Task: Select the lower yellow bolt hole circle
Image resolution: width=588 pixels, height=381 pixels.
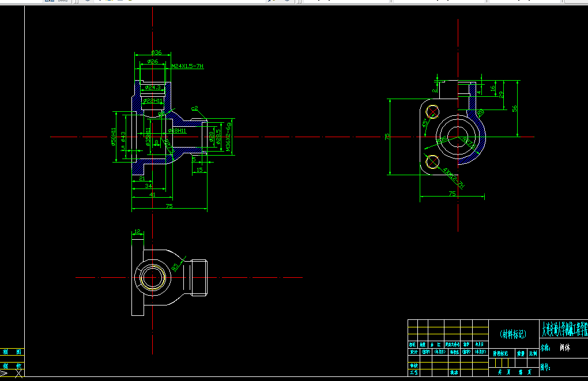Action: (x=432, y=161)
